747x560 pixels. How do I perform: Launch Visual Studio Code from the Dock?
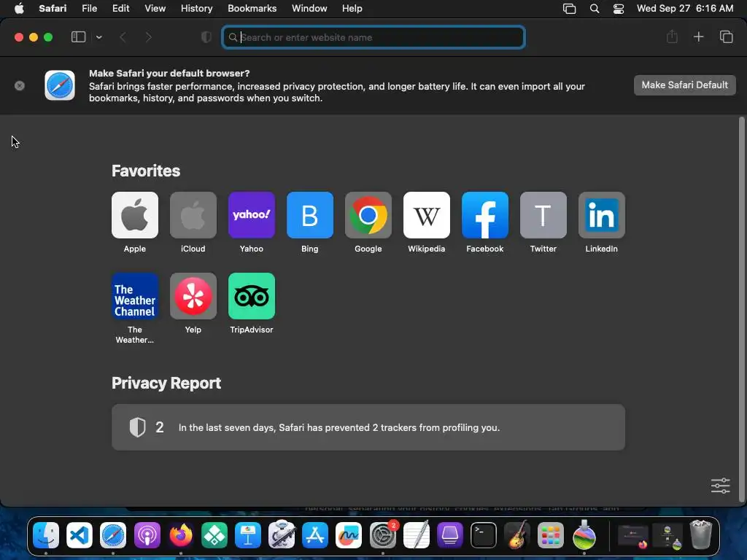tap(79, 534)
